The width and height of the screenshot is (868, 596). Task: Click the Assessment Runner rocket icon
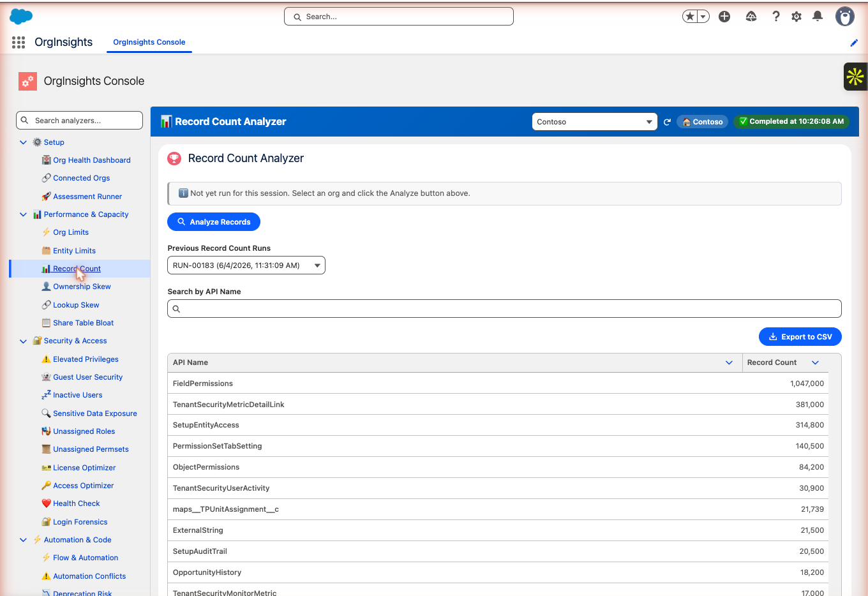pyautogui.click(x=46, y=197)
